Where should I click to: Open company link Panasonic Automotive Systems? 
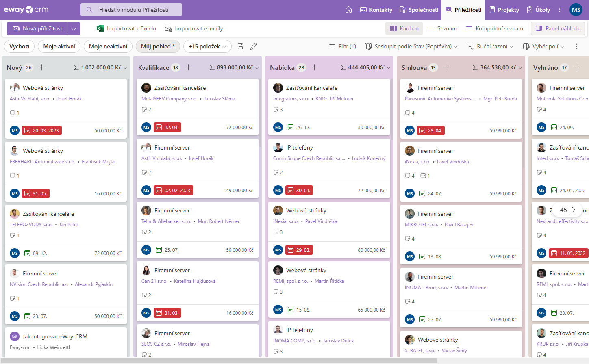[441, 99]
